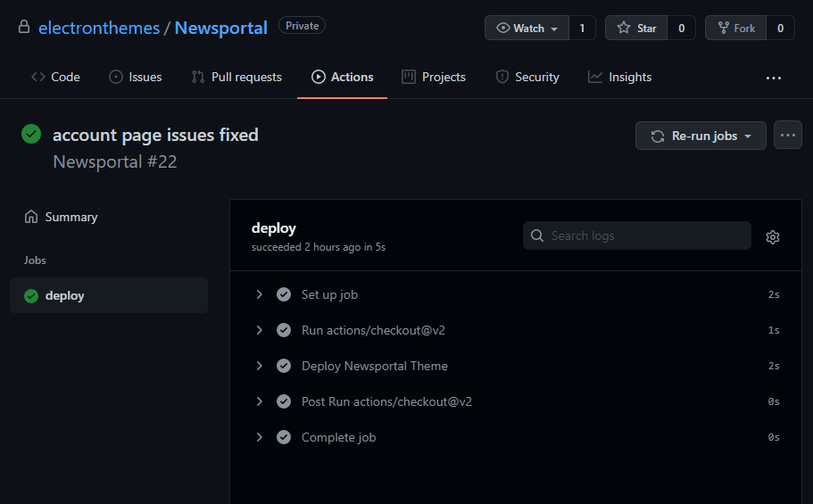This screenshot has width=813, height=504.
Task: Open the Newsportal repository link
Action: point(221,28)
